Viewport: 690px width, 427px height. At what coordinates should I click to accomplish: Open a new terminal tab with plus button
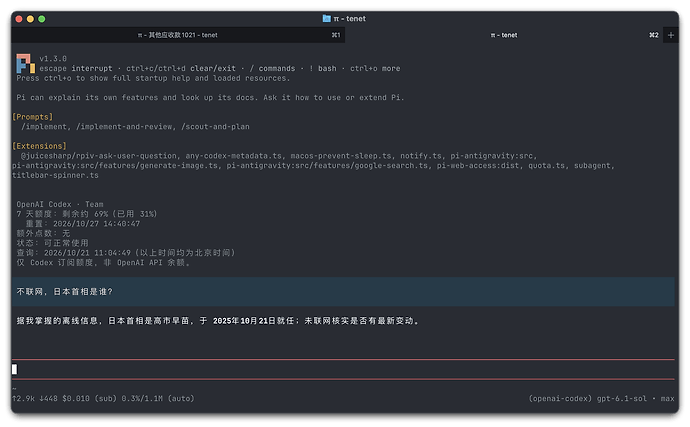point(671,35)
